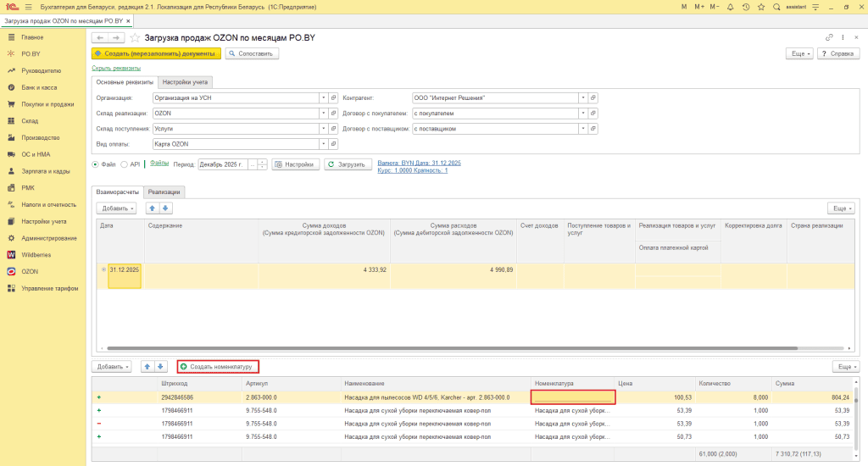Switch to Настройки учета tab

pos(185,82)
